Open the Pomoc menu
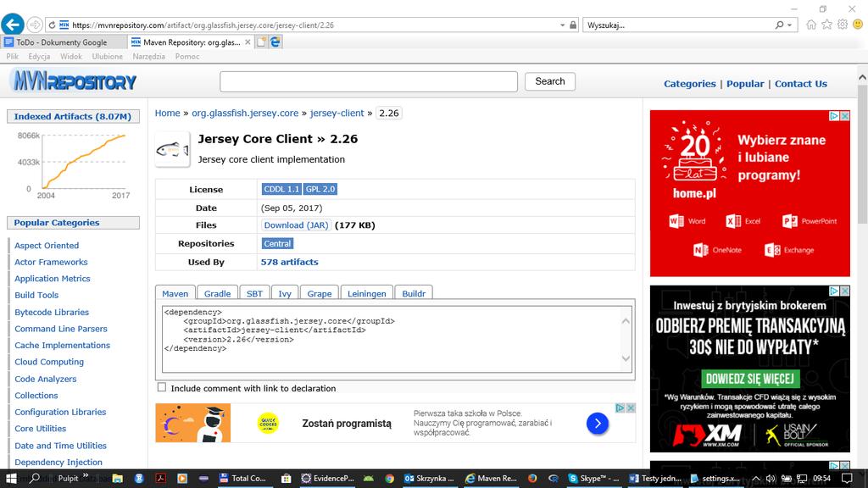 click(187, 57)
